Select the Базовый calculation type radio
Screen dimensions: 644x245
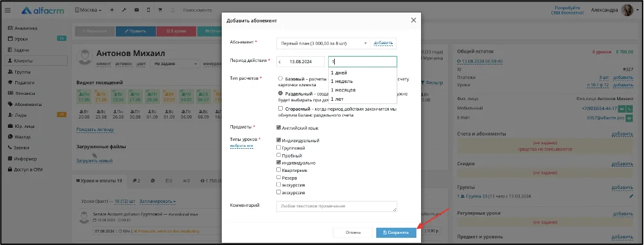click(280, 78)
